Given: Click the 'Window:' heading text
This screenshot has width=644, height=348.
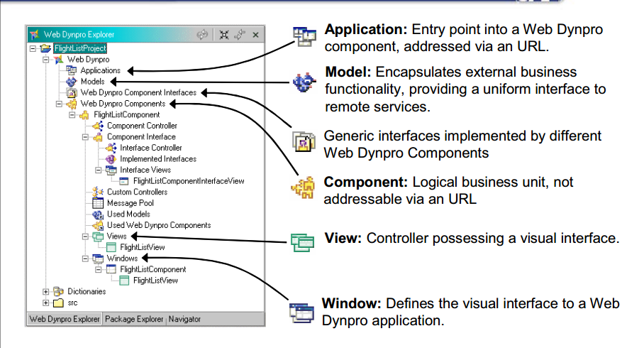Looking at the screenshot, I should pyautogui.click(x=352, y=303).
